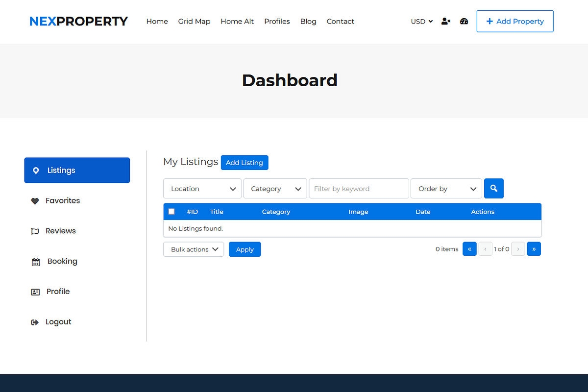Screen dimensions: 588x392
Task: Go to next page arrow
Action: tap(518, 249)
